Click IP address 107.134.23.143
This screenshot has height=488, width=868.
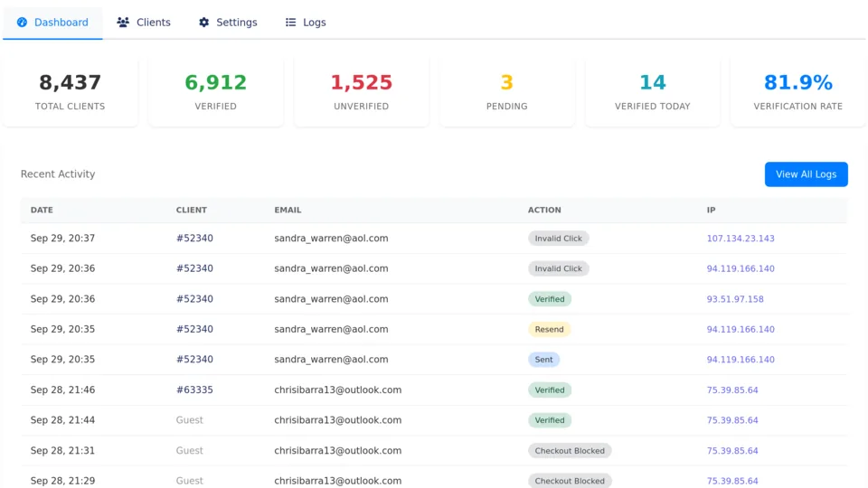pos(741,239)
